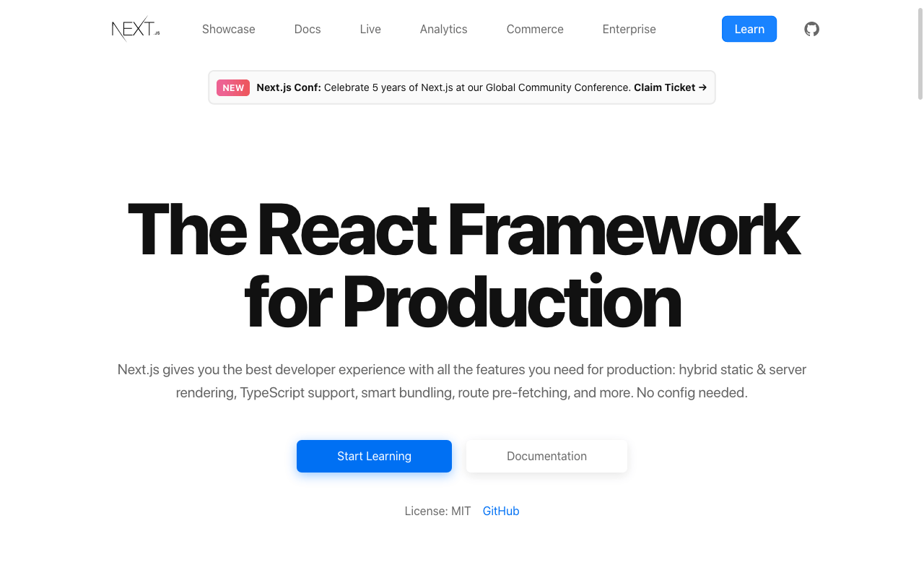The width and height of the screenshot is (924, 578).
Task: Select the Analytics nav item
Action: 444,29
